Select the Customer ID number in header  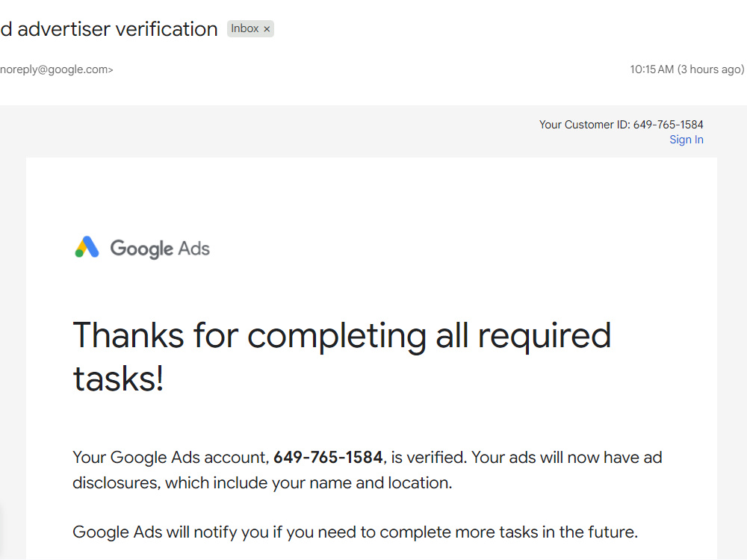point(668,125)
